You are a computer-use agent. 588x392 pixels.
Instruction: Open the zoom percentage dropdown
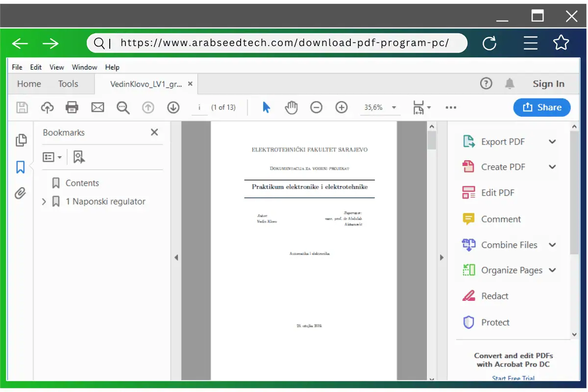pyautogui.click(x=394, y=107)
